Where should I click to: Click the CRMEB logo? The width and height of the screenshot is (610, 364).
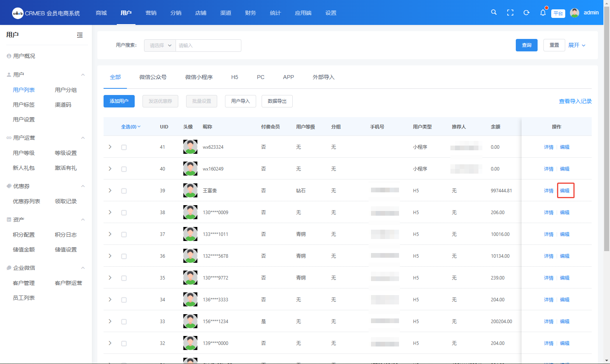coord(18,13)
